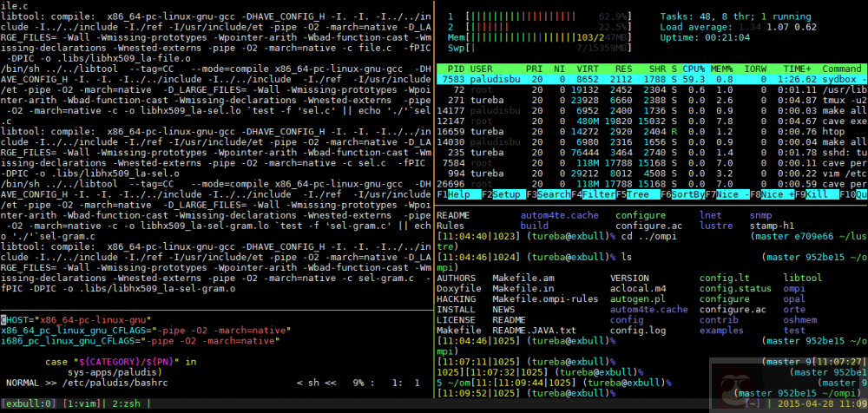Click the examples directory name

[722, 331]
